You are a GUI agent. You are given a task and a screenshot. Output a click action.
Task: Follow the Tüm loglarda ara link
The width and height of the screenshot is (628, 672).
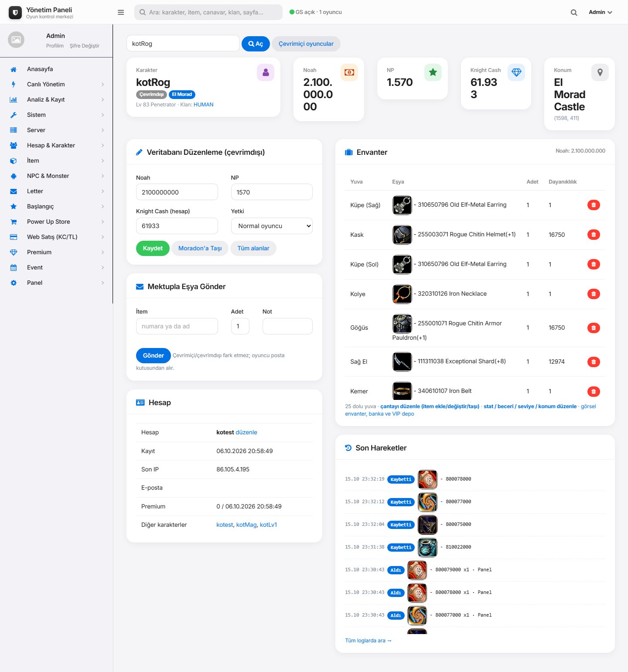click(x=368, y=641)
